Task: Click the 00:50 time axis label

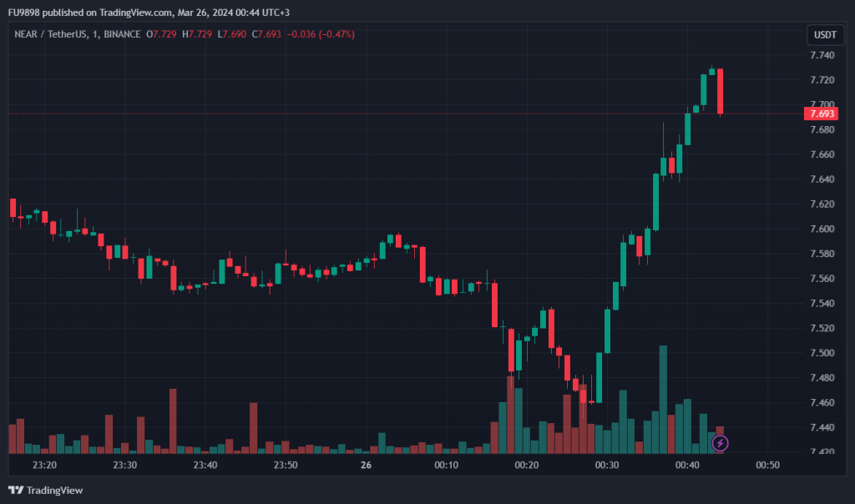Action: coord(768,465)
